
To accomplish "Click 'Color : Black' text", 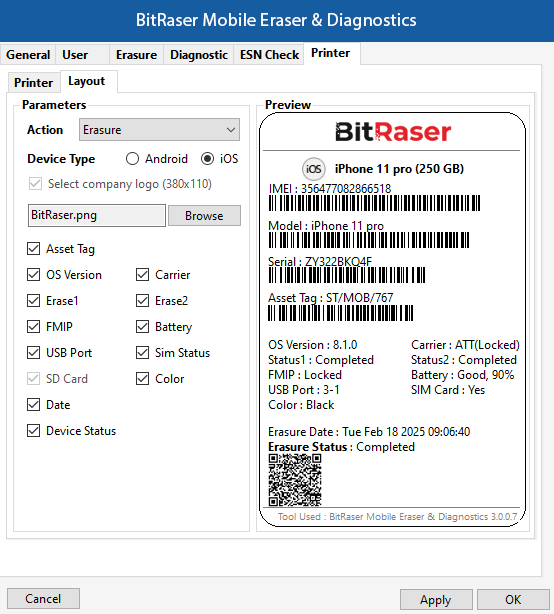I will click(301, 405).
